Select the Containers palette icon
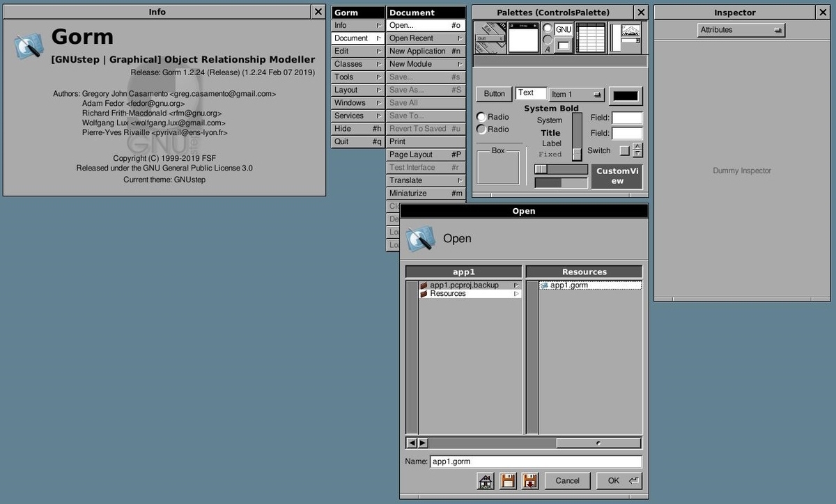Viewport: 836px width, 504px height. coord(624,38)
